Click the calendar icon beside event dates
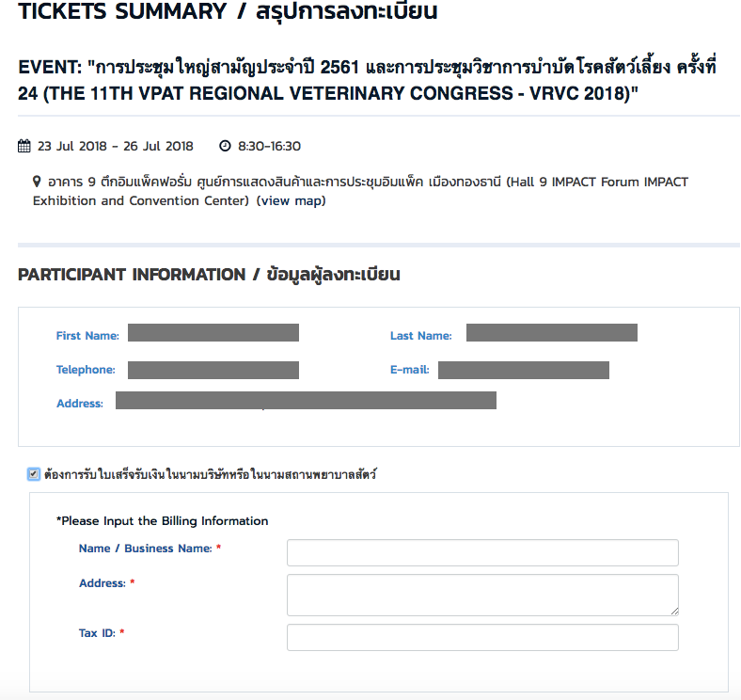Viewport: 741px width, 700px height. 24,146
